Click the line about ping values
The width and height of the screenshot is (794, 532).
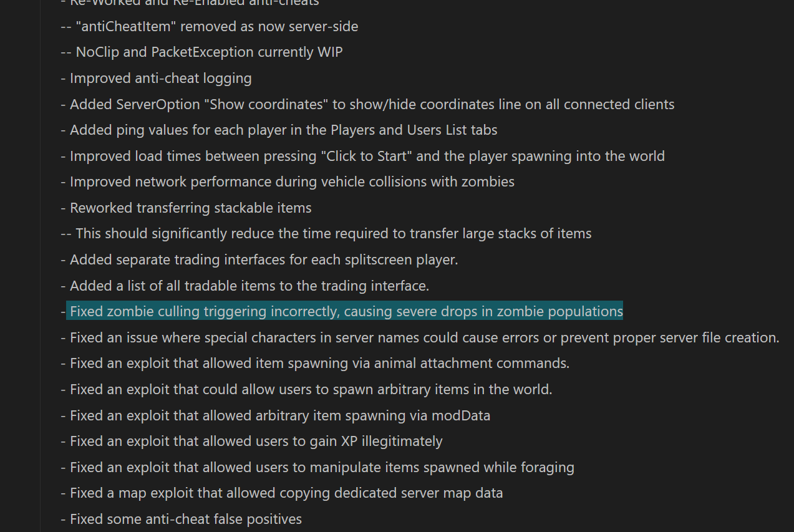click(x=279, y=130)
